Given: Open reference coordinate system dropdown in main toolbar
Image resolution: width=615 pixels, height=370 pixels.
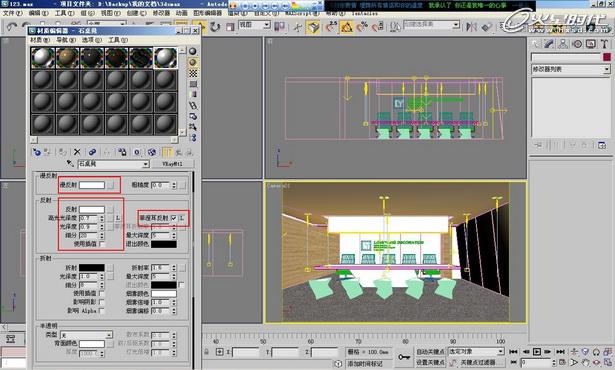Looking at the screenshot, I should (267, 25).
